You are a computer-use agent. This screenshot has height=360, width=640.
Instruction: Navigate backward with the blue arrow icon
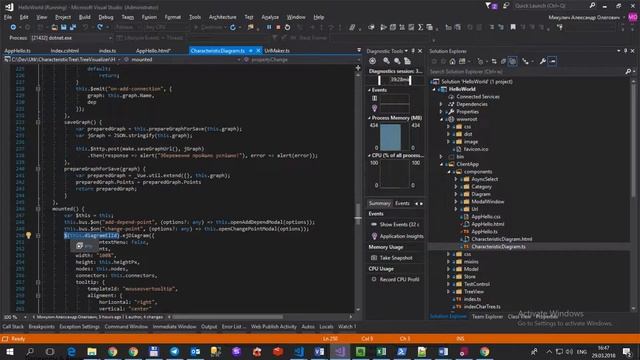[13, 27]
